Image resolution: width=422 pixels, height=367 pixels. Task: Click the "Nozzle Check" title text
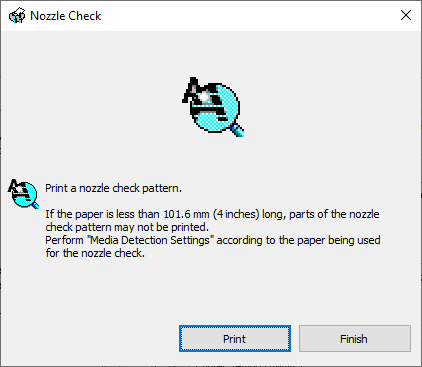click(x=66, y=16)
